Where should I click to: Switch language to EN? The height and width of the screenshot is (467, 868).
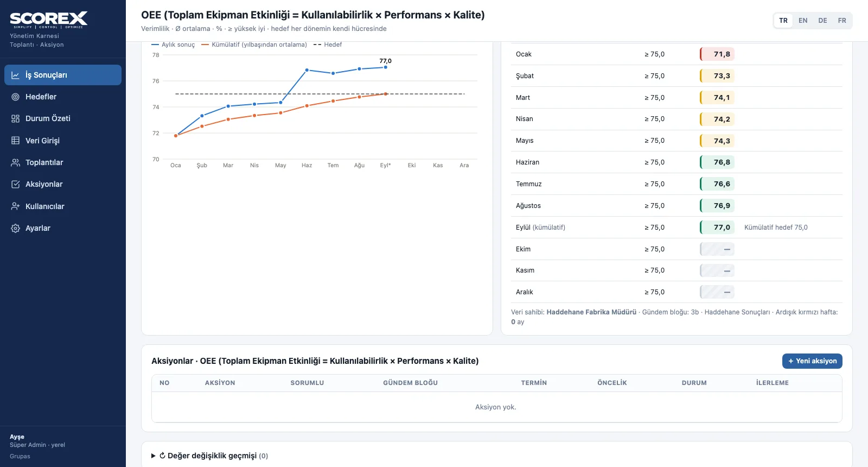(803, 21)
